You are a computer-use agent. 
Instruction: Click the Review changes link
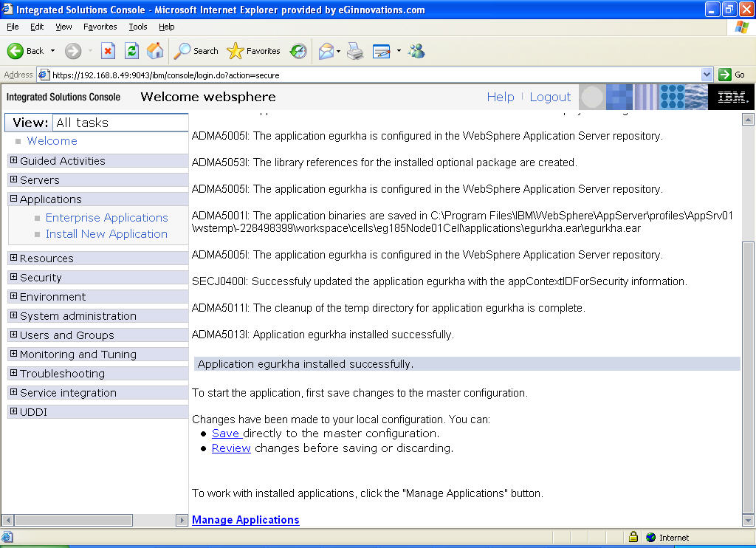click(231, 448)
